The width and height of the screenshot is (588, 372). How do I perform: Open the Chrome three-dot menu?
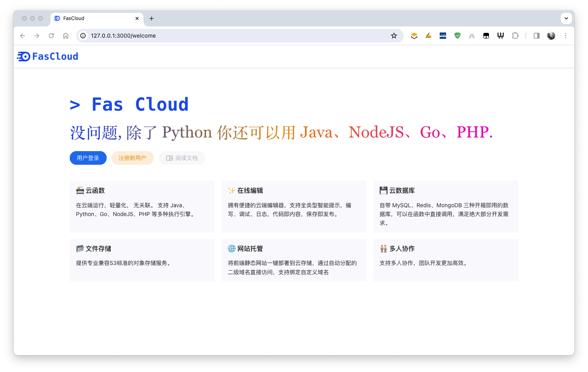[x=566, y=36]
